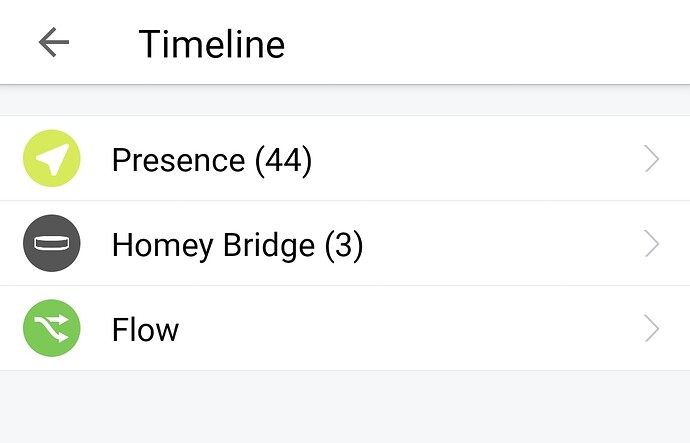The width and height of the screenshot is (690, 443).
Task: Click the (44) count beside Presence
Action: [x=283, y=160]
